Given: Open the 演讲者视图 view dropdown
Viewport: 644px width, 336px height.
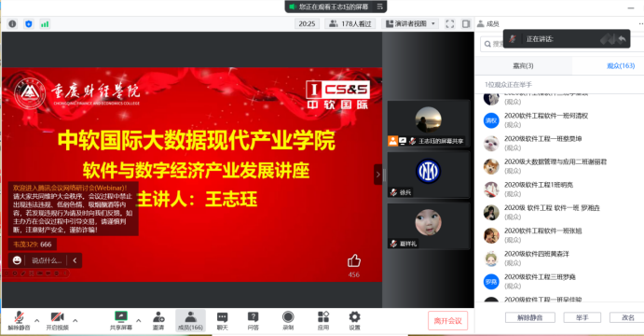Looking at the screenshot, I should pyautogui.click(x=410, y=24).
